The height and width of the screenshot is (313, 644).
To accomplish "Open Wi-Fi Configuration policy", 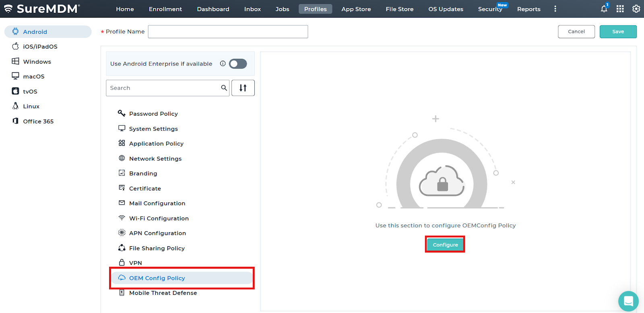I will click(159, 218).
